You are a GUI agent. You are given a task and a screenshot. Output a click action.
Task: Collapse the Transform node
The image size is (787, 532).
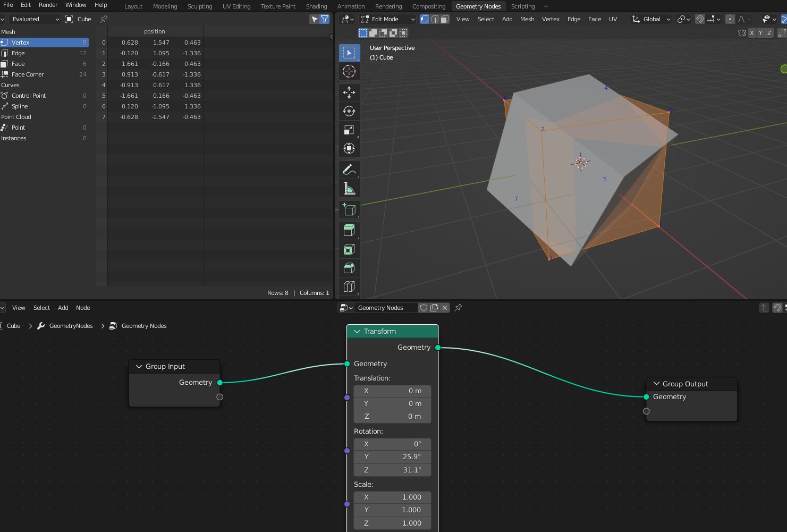click(x=357, y=331)
